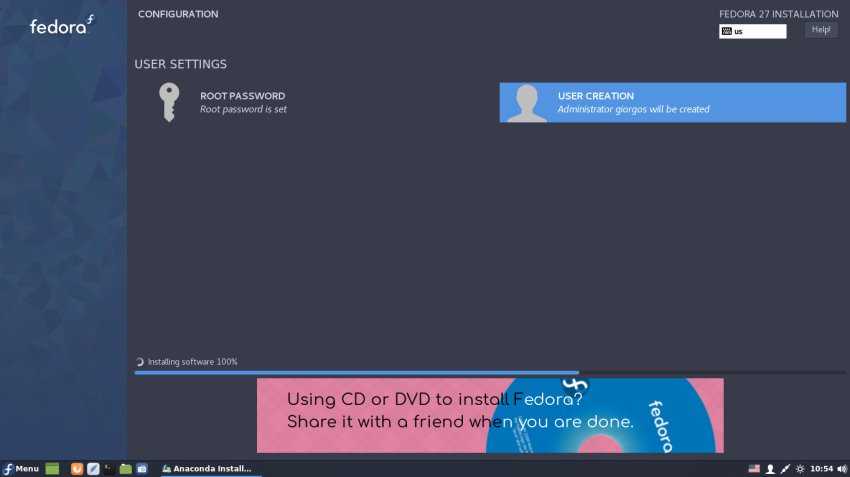The width and height of the screenshot is (850, 477).
Task: Open the volume speaker tray icon
Action: tap(842, 469)
